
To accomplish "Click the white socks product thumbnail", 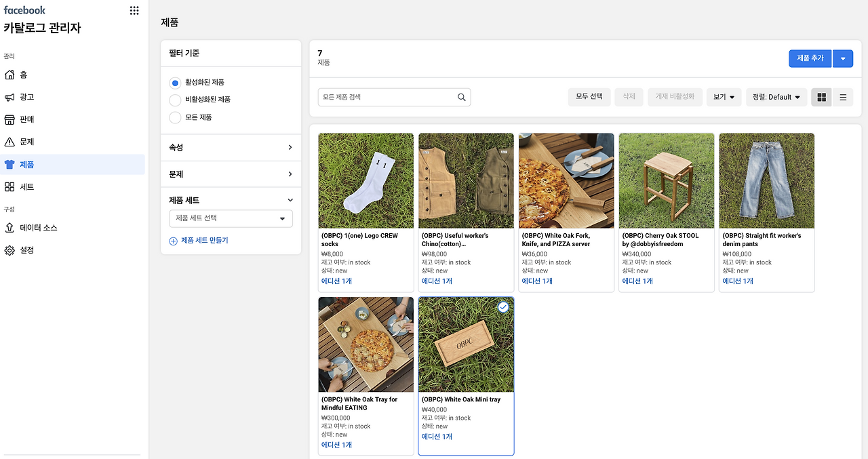I will pyautogui.click(x=366, y=181).
